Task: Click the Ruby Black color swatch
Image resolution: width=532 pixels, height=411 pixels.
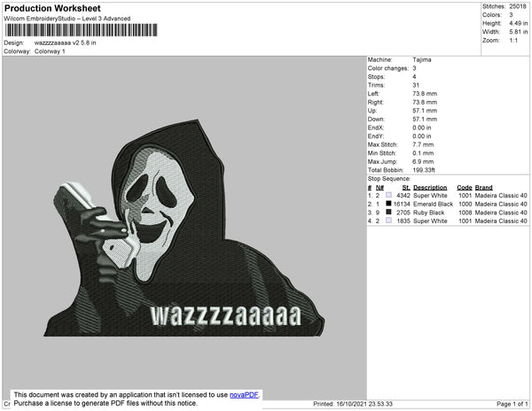Action: coord(389,212)
